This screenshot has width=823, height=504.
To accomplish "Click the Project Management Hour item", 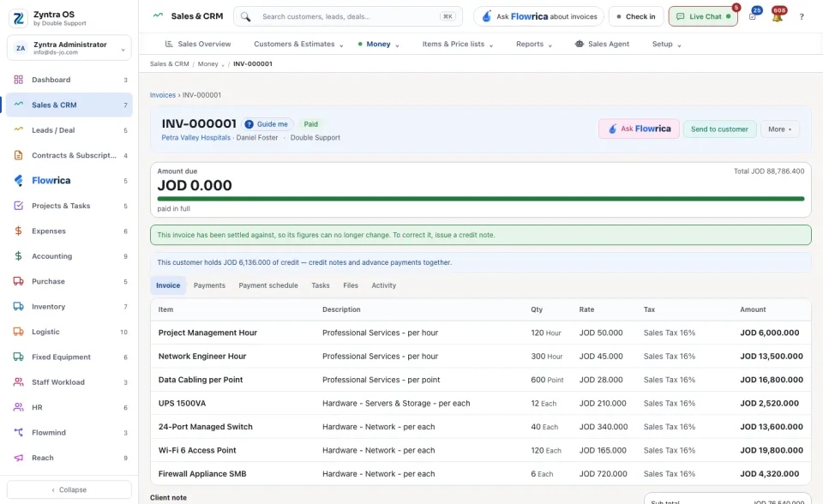I will click(x=207, y=333).
